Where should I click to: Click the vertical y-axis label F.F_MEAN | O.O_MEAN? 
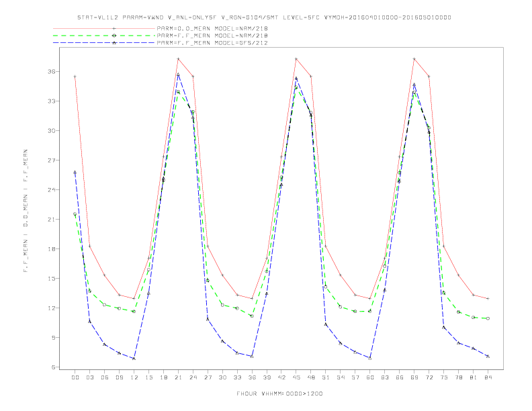click(26, 211)
